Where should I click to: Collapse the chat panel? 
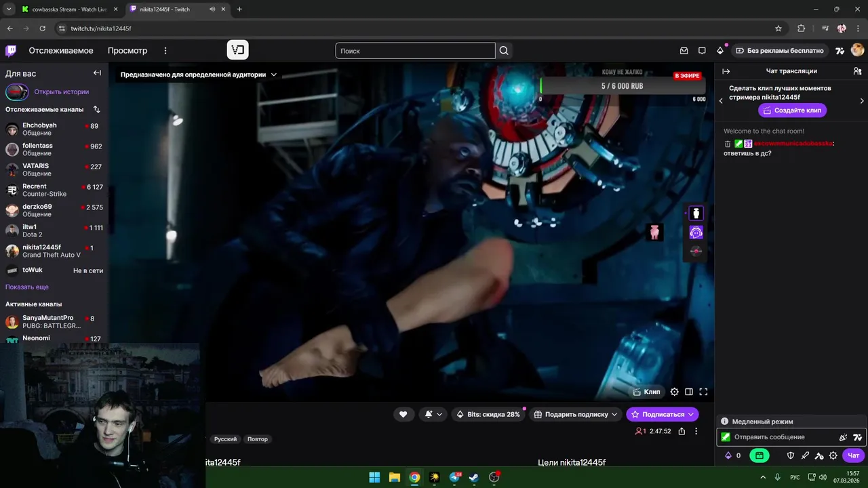point(726,71)
